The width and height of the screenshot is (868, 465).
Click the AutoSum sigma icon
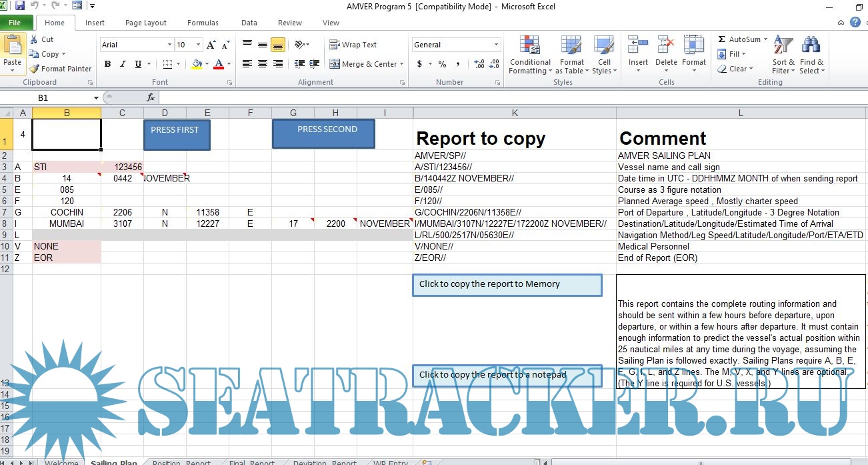(x=722, y=39)
